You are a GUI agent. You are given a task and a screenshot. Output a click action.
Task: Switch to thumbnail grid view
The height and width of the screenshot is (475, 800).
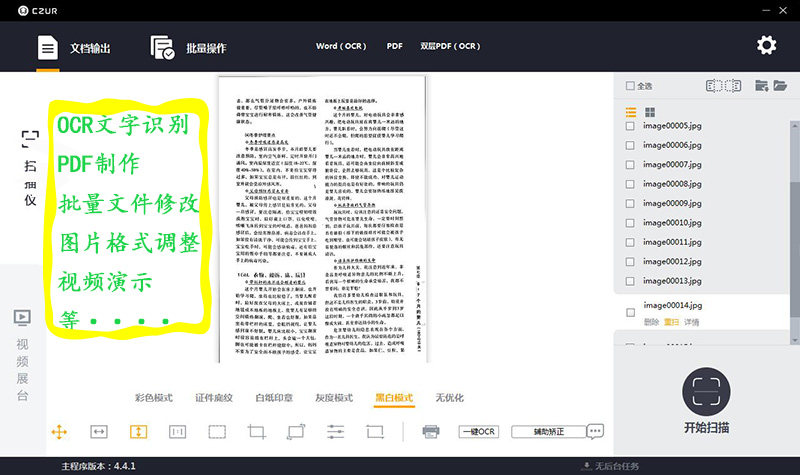(x=650, y=112)
